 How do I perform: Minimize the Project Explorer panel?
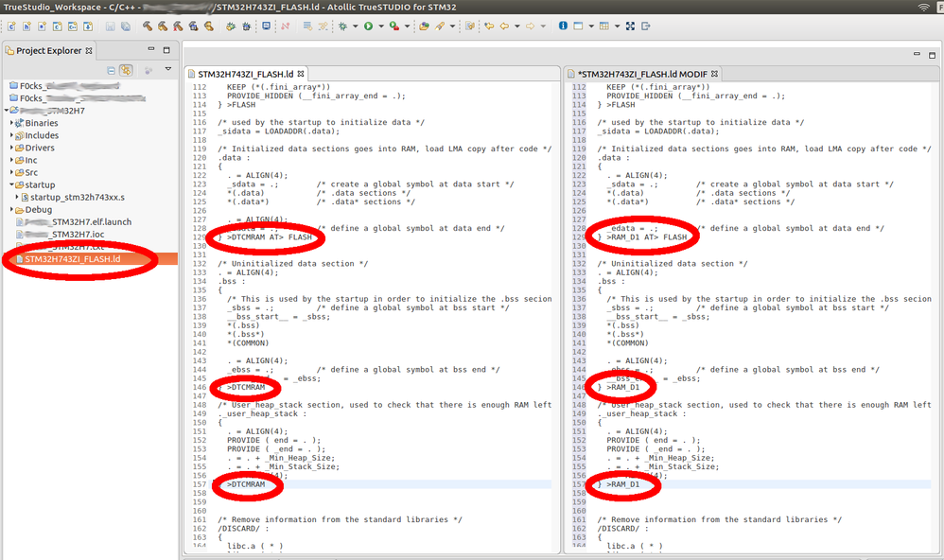pos(151,49)
